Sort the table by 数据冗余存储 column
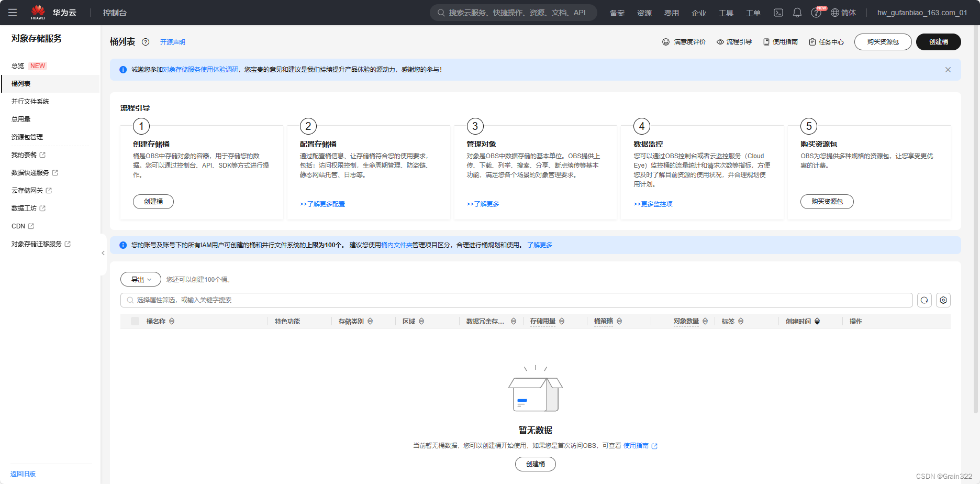 [514, 321]
